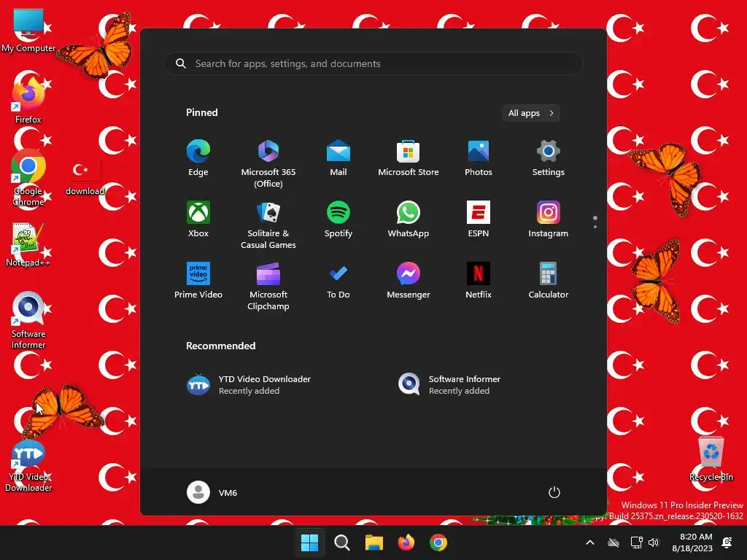Open Settings from pinned apps
This screenshot has height=560, width=747.
[549, 158]
